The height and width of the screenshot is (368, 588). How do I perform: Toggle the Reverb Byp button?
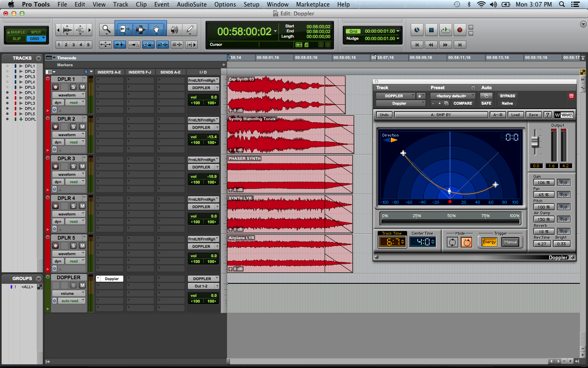pos(563,231)
